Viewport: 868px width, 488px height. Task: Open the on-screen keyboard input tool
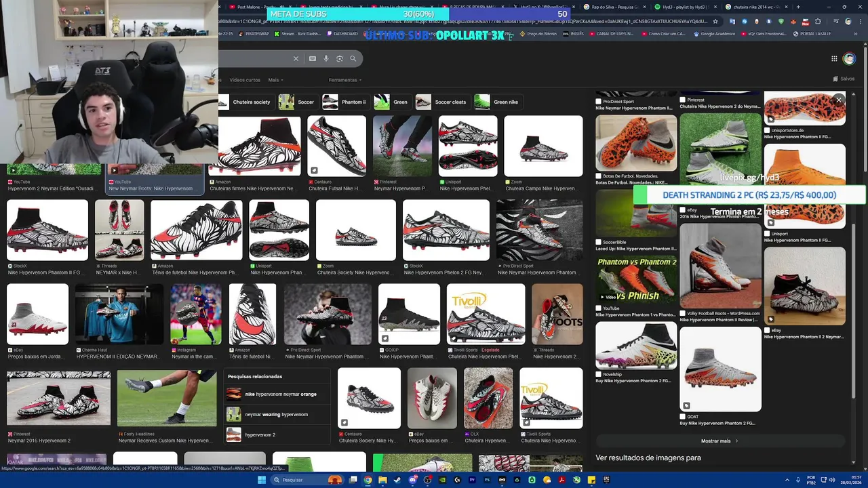313,59
